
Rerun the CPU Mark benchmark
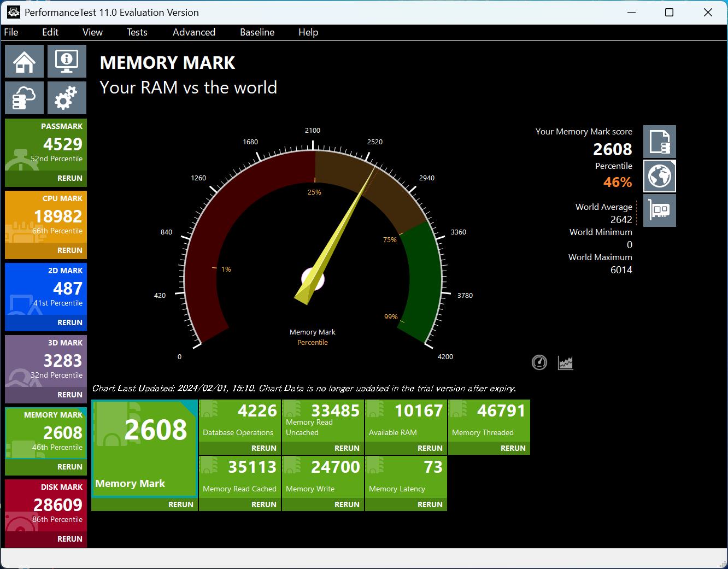coord(70,250)
